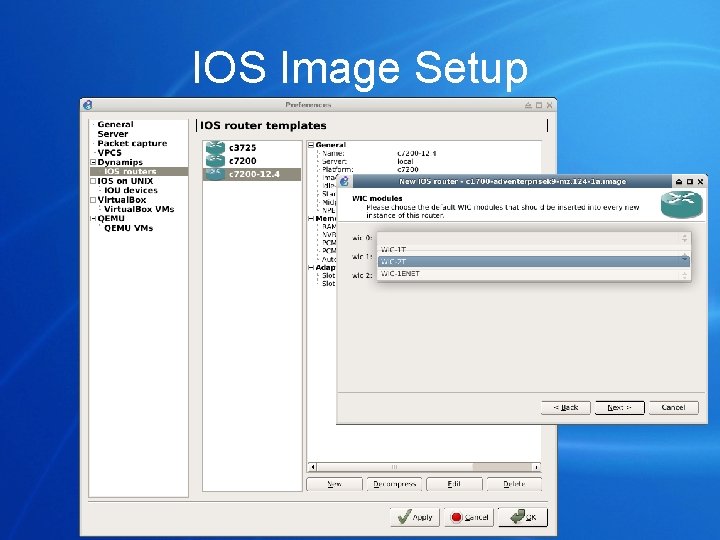Click the router image in the WIC modules header
The image size is (720, 540).
tap(682, 205)
